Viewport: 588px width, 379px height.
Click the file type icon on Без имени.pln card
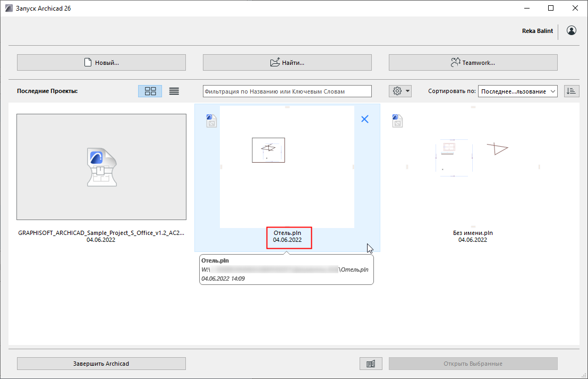pyautogui.click(x=397, y=121)
